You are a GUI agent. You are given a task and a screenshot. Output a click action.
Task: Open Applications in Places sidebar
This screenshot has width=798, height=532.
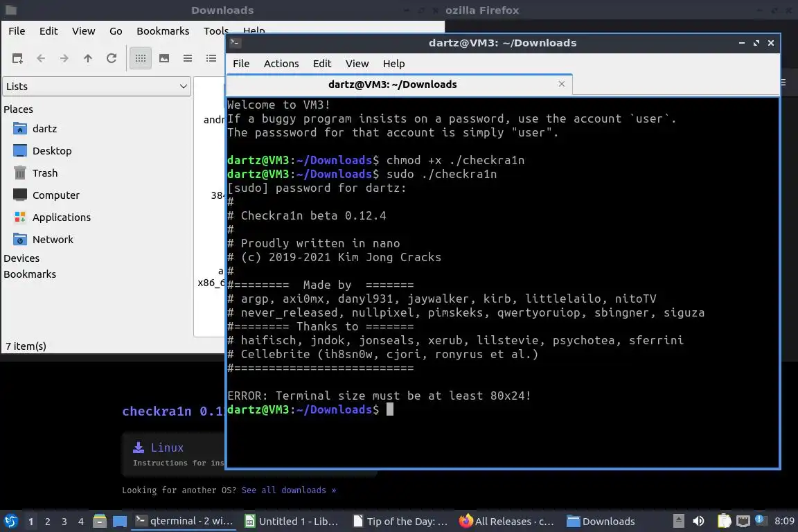(x=62, y=218)
